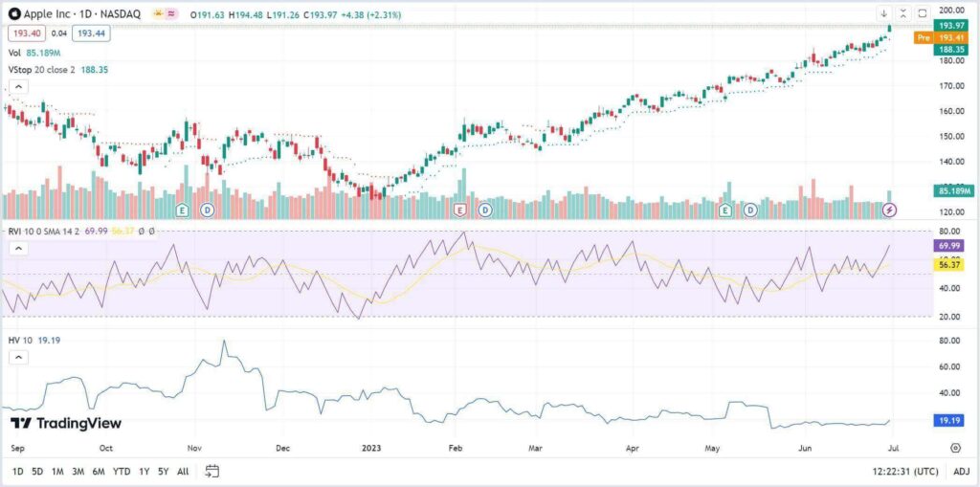Click the down arrow button at chart top right

[883, 13]
